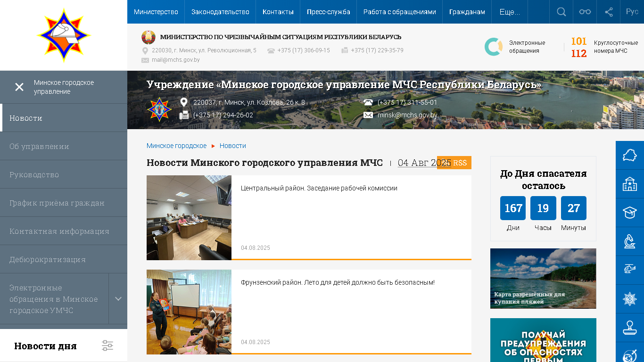This screenshot has height=362, width=644.
Task: Click the teal Электронные обращения circle icon
Action: coord(494,47)
